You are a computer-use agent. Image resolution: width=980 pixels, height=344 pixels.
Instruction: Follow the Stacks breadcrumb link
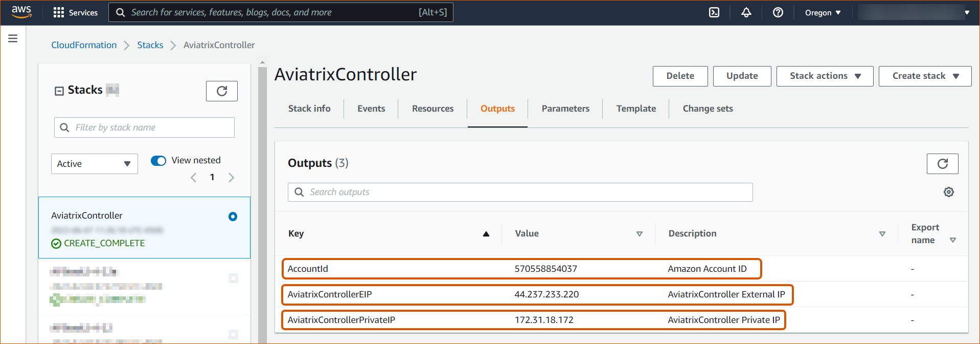point(150,45)
